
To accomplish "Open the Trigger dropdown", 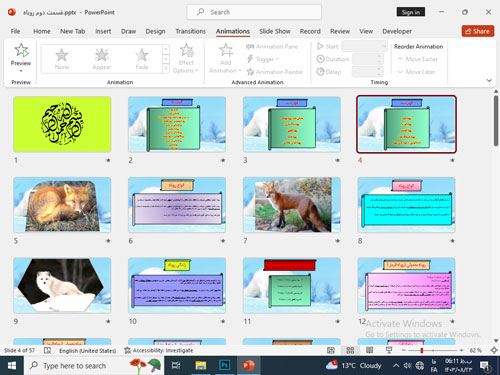I will click(262, 59).
